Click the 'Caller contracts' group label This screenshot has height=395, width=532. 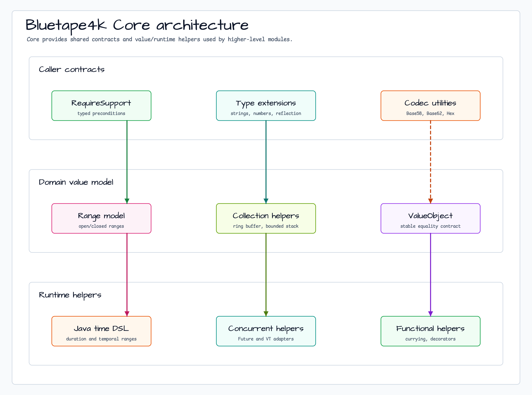(x=72, y=69)
